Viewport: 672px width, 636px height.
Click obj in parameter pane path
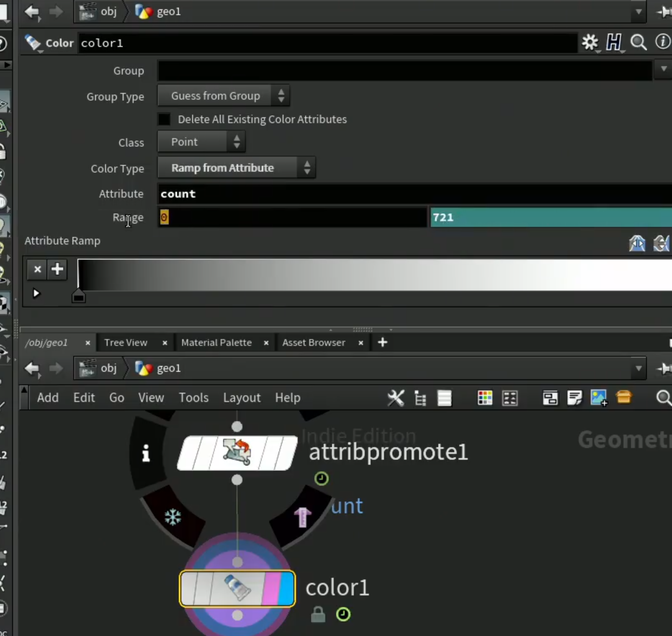[99, 12]
